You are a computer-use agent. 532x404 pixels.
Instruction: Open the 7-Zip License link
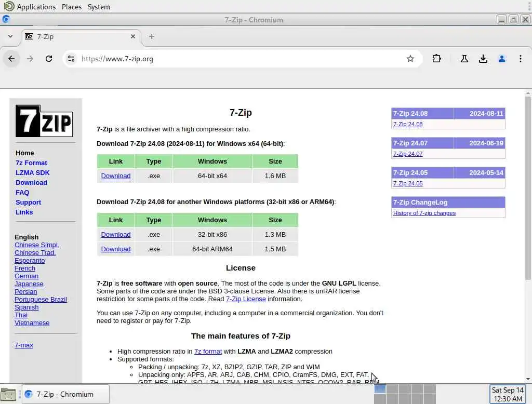tap(246, 299)
